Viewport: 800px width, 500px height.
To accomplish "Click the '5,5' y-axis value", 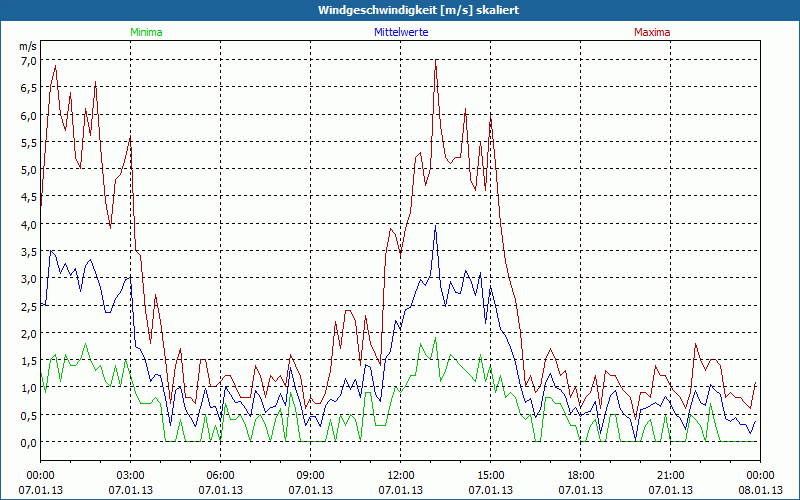I will pyautogui.click(x=29, y=142).
